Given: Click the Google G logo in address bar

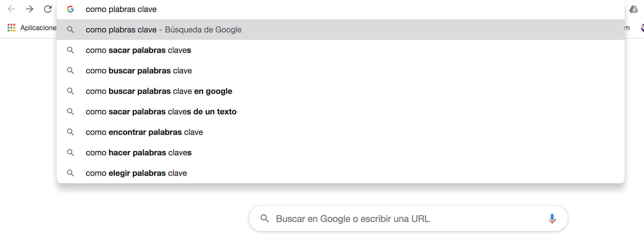Looking at the screenshot, I should pyautogui.click(x=70, y=9).
